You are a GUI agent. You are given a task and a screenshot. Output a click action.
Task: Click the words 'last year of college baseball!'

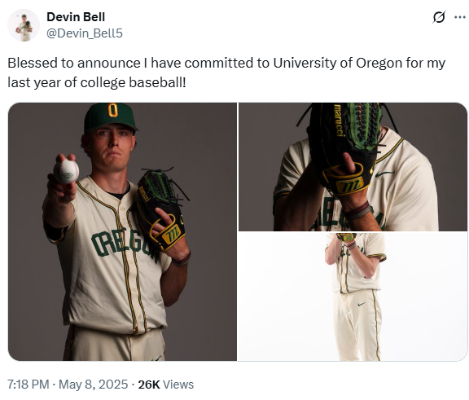coord(97,82)
